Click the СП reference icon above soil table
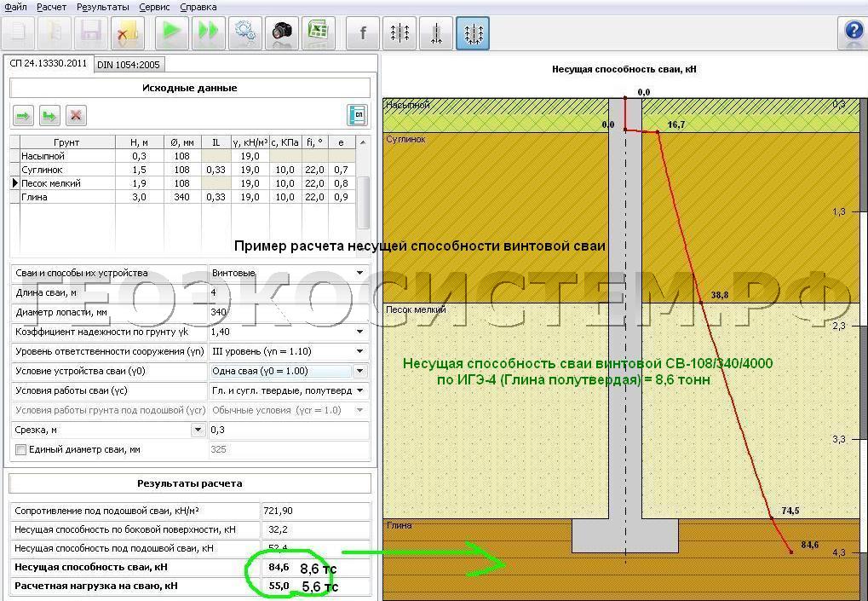The width and height of the screenshot is (868, 601). 357,115
